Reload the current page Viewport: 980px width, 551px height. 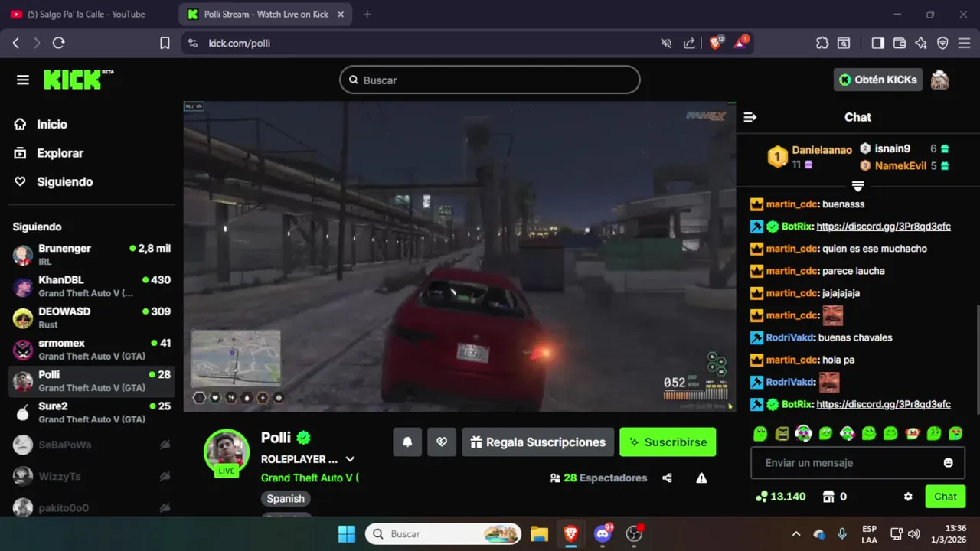(59, 44)
